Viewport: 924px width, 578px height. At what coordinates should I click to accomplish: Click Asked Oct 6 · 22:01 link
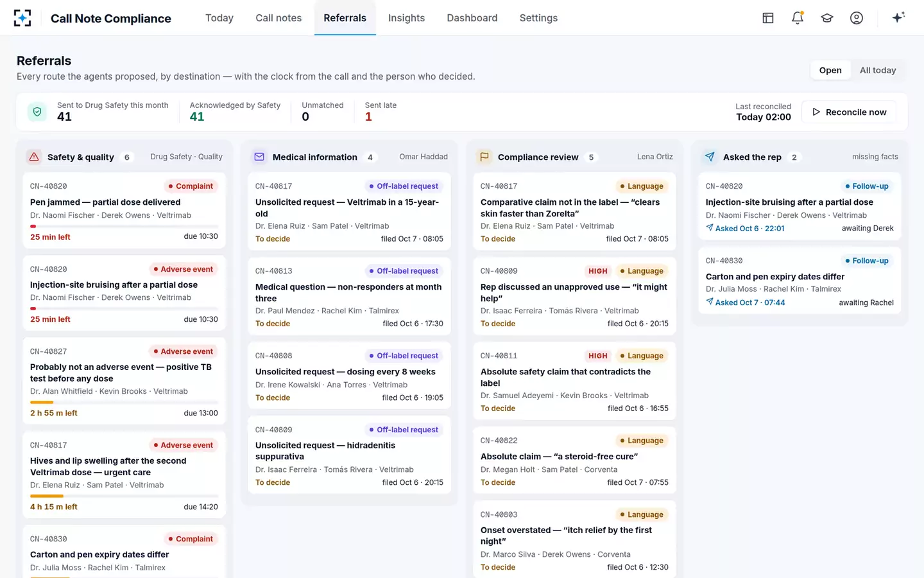pos(745,229)
